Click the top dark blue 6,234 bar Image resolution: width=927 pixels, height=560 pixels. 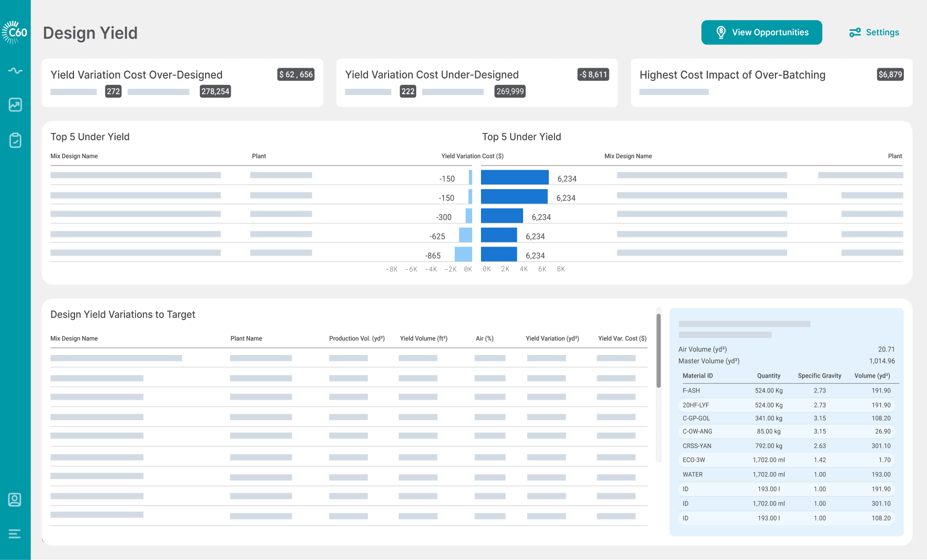(514, 177)
